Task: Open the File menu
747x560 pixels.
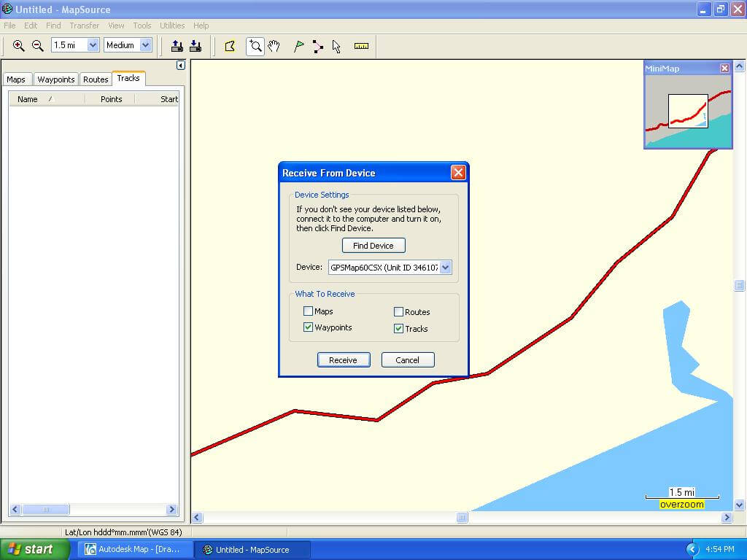Action: [9, 26]
